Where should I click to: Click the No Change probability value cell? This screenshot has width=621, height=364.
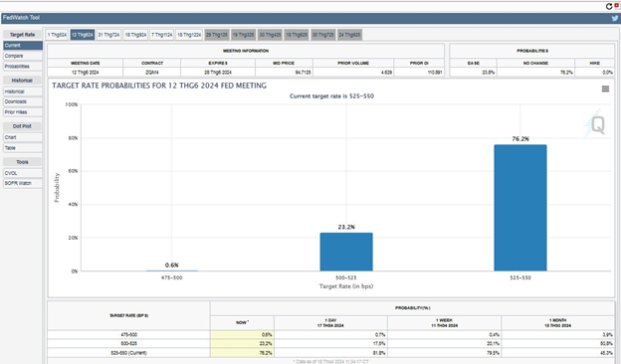click(x=535, y=73)
